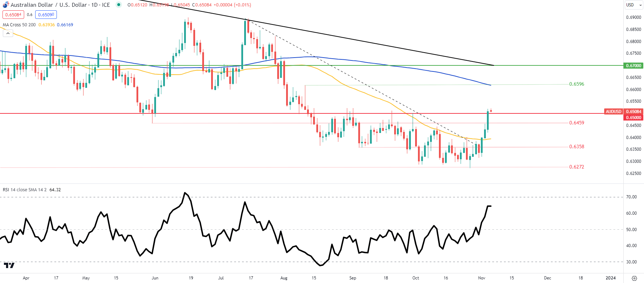644x283 pixels.
Task: Open the USD currency dropdown
Action: (x=633, y=5)
